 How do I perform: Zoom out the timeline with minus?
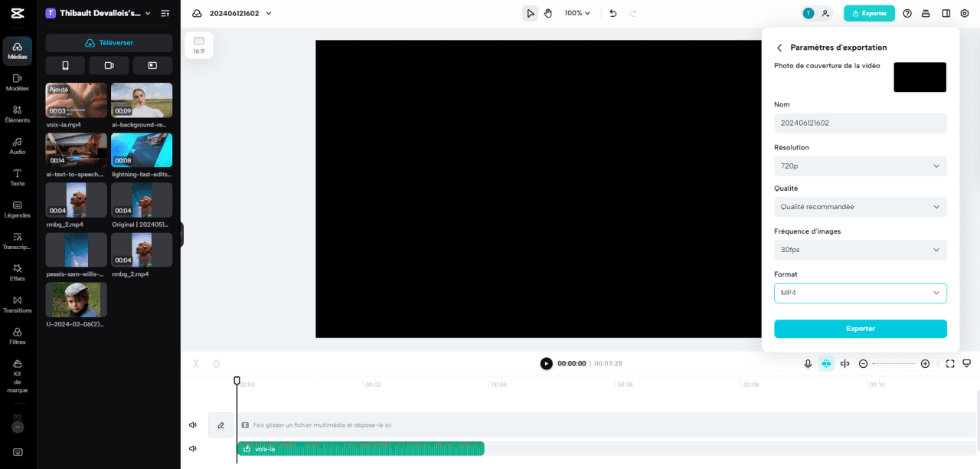point(864,363)
